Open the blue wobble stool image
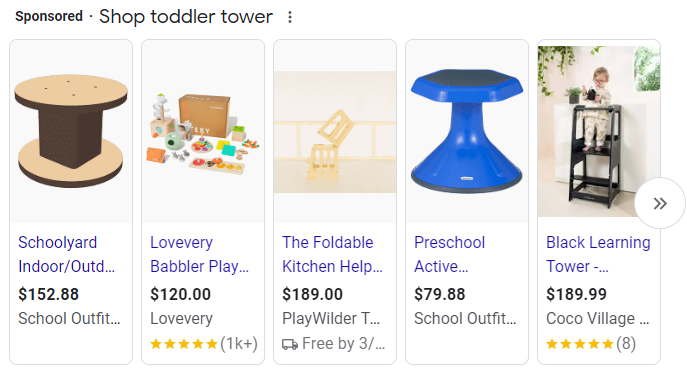This screenshot has width=687, height=382. pyautogui.click(x=467, y=131)
